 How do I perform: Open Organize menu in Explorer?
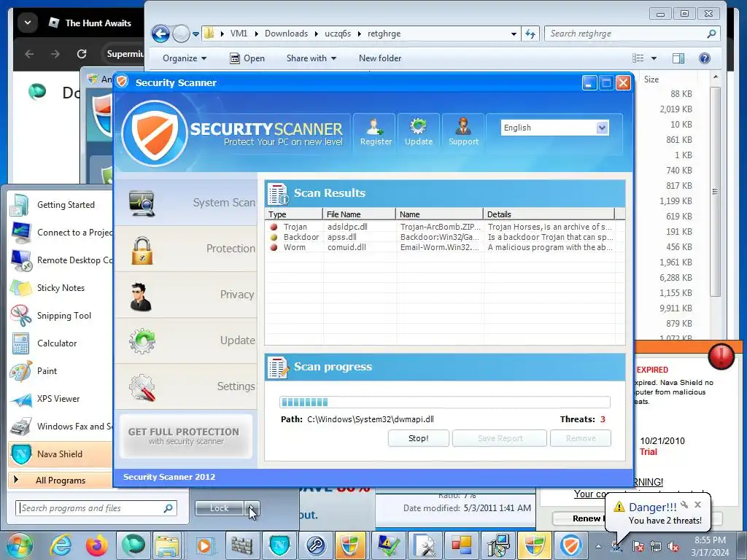[x=185, y=58]
